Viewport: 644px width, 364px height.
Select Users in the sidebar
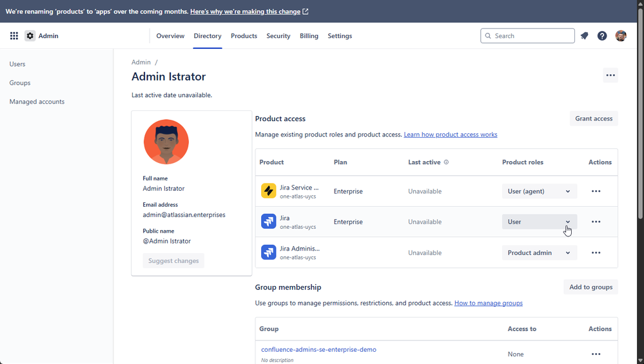(x=17, y=64)
